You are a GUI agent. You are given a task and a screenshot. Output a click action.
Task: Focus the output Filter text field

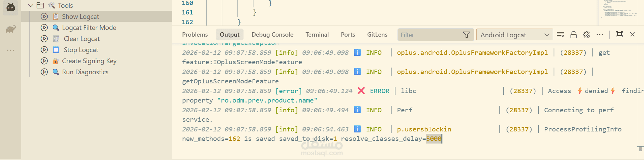[429, 35]
